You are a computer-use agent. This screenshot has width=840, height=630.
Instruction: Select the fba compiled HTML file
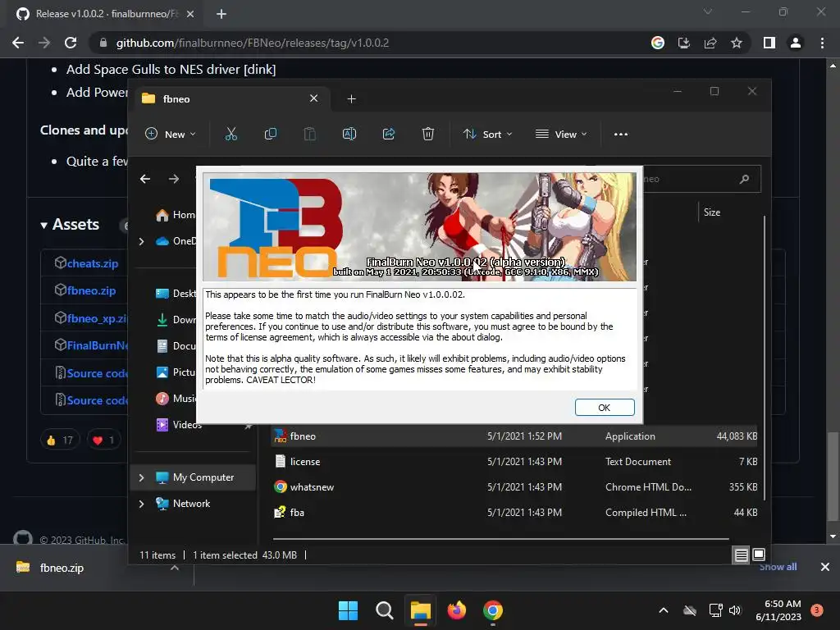(514, 512)
